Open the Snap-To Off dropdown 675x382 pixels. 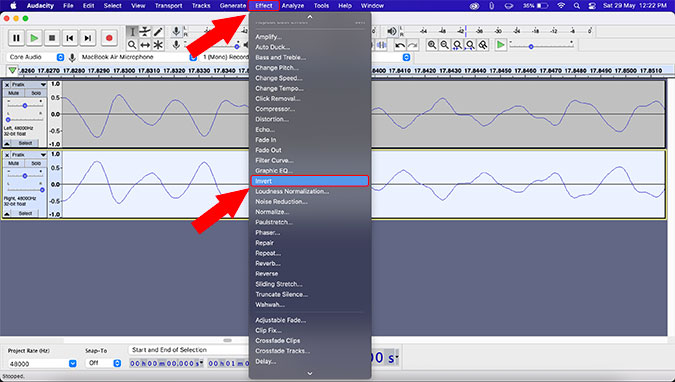103,363
